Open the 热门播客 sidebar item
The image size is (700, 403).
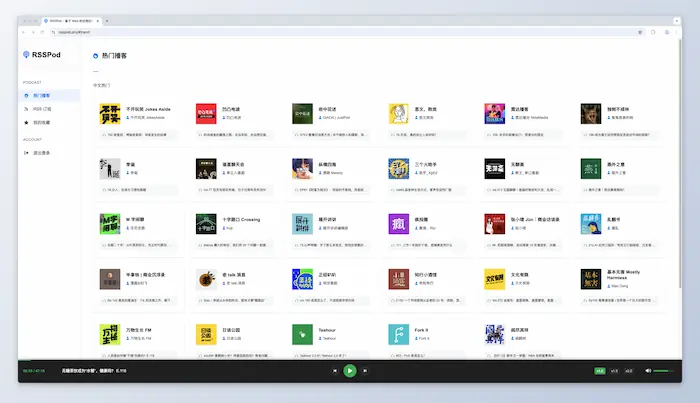(x=49, y=96)
